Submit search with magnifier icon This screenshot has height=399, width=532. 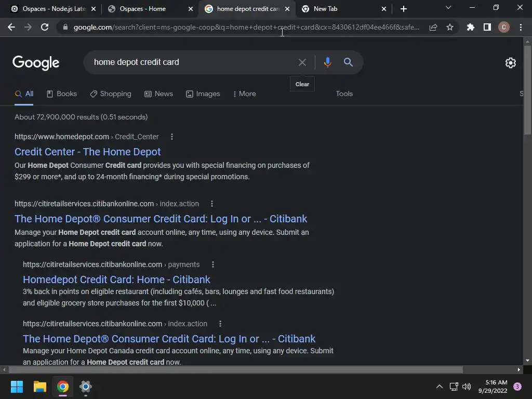point(348,62)
